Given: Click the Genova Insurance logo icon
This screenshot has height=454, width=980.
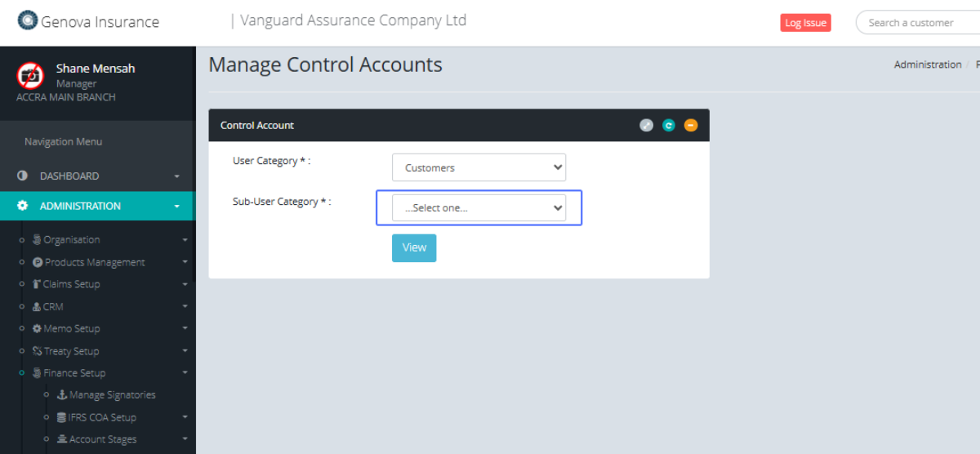Looking at the screenshot, I should coord(28,20).
